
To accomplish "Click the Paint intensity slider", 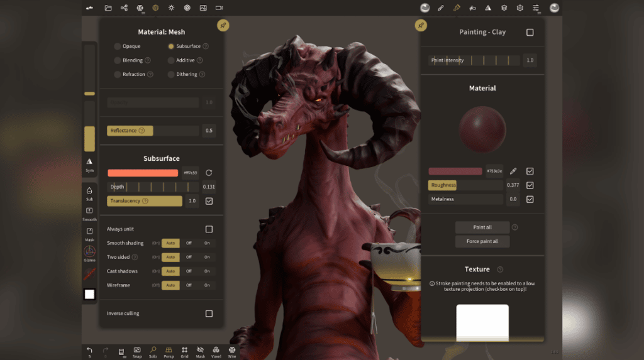I will pyautogui.click(x=474, y=60).
